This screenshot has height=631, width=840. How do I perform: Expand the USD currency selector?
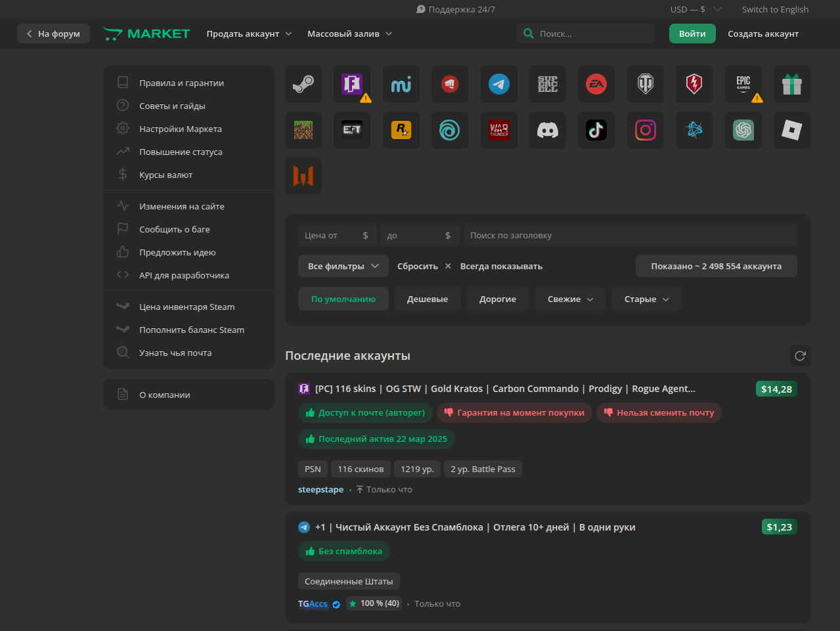696,9
